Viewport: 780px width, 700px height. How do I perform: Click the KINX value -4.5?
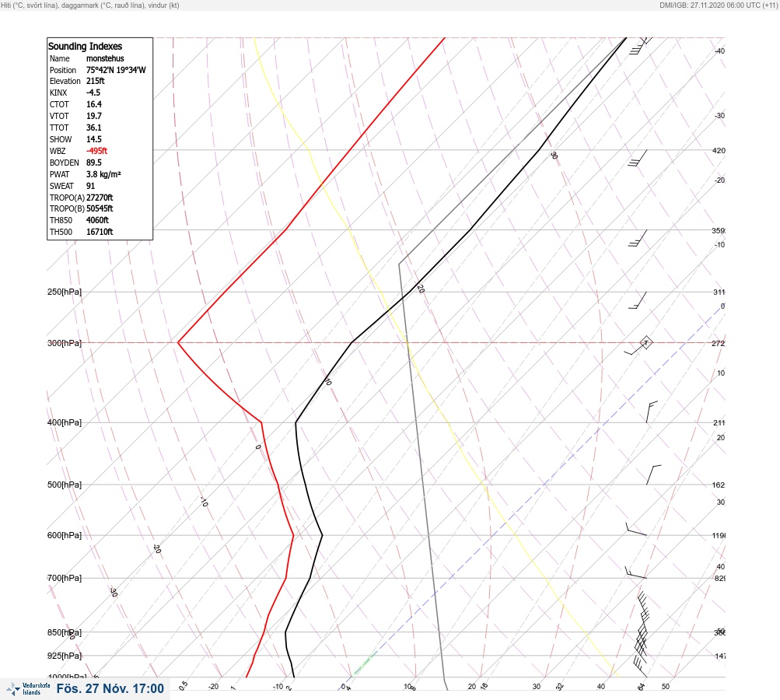93,93
